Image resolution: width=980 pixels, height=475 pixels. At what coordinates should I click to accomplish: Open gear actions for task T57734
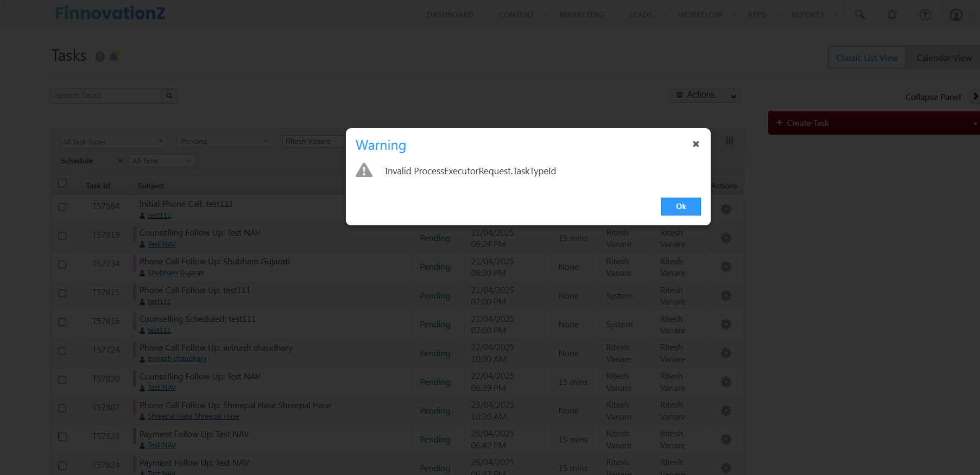click(726, 267)
